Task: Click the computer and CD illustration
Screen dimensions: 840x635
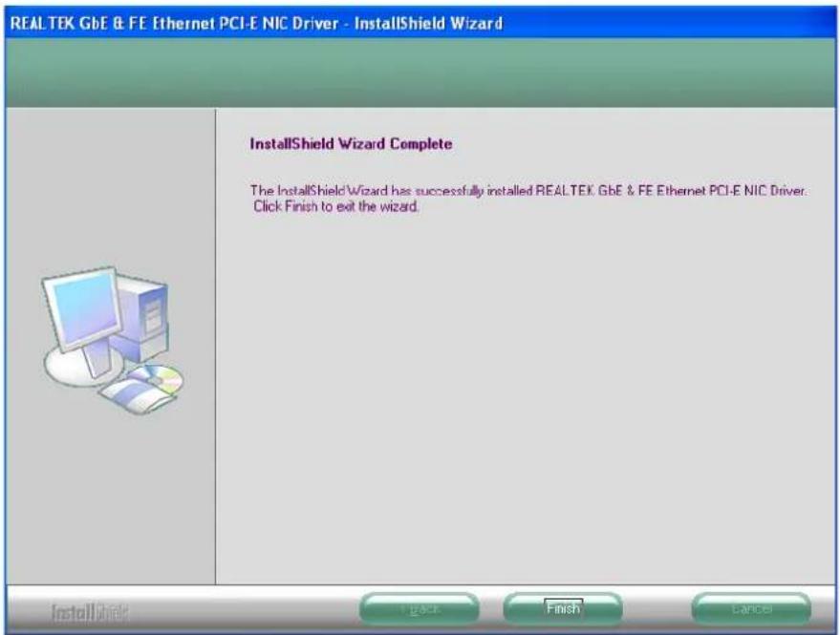Action: point(112,341)
